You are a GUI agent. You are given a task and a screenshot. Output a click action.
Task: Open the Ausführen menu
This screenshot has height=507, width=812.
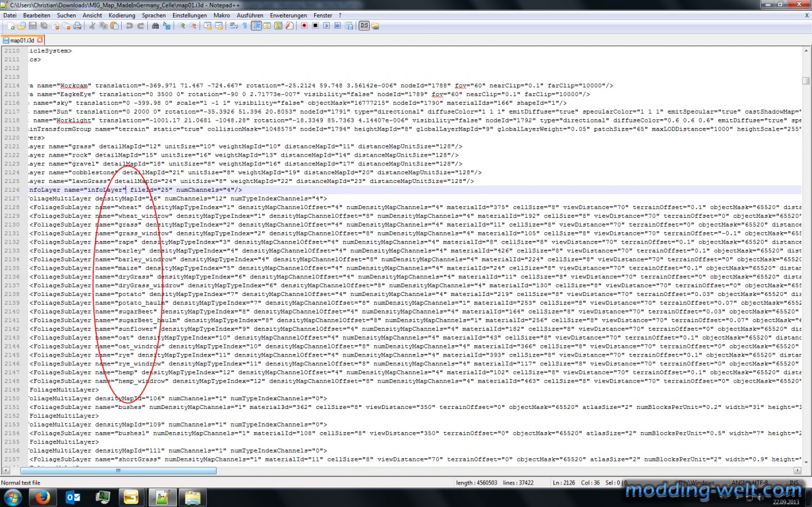click(x=250, y=15)
